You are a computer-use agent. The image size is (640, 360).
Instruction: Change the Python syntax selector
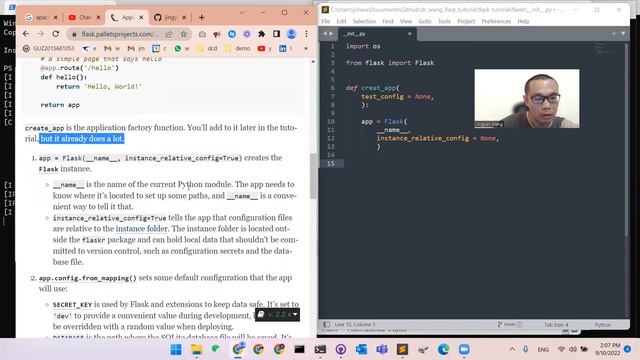click(602, 324)
